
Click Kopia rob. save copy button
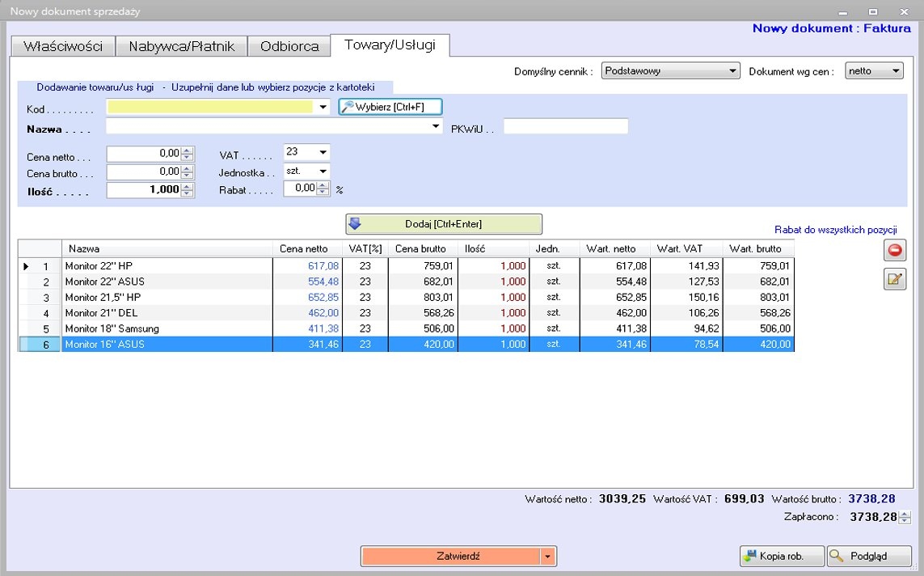tap(782, 556)
